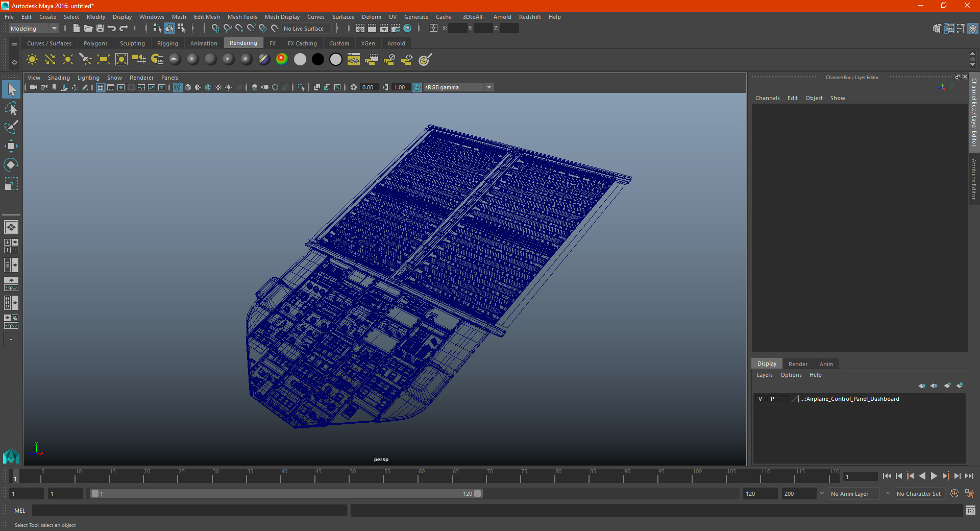
Task: Create a point light from the shelf
Action: coord(68,60)
